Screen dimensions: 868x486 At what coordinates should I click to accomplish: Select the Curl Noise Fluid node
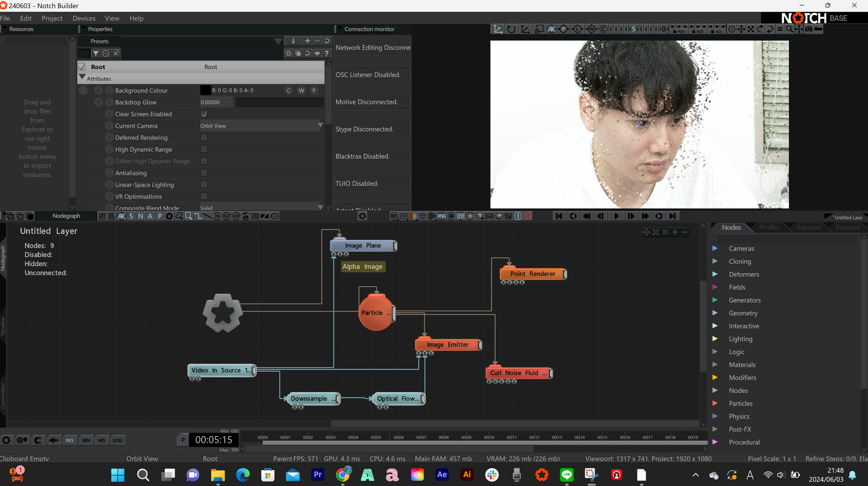tap(518, 373)
